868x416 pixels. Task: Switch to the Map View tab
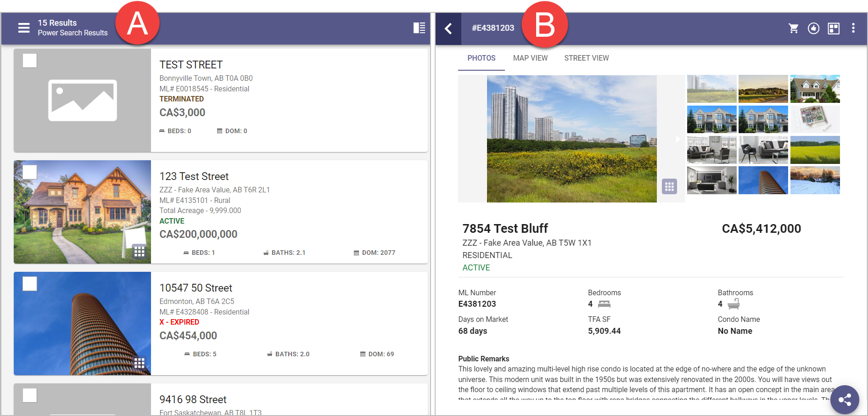click(x=530, y=58)
